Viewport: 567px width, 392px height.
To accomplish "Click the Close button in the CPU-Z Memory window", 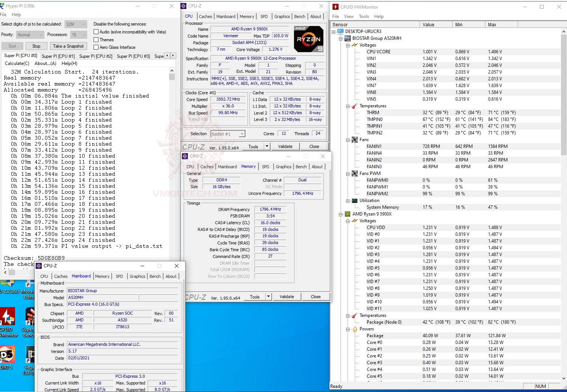I will coord(316,297).
